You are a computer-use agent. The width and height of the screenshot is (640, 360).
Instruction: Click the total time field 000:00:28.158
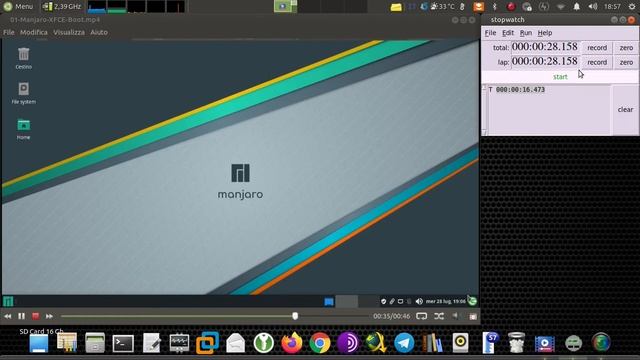[545, 47]
